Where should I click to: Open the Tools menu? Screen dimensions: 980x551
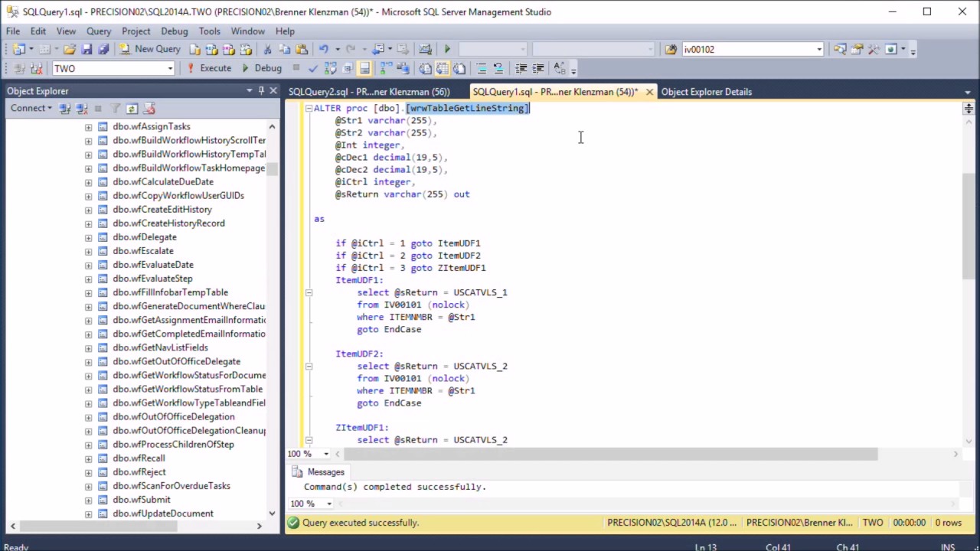pyautogui.click(x=209, y=31)
